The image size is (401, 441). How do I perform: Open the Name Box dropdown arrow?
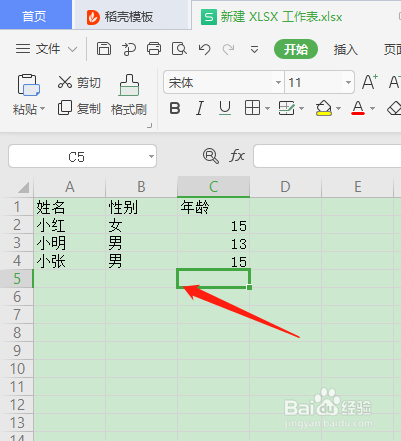(151, 156)
